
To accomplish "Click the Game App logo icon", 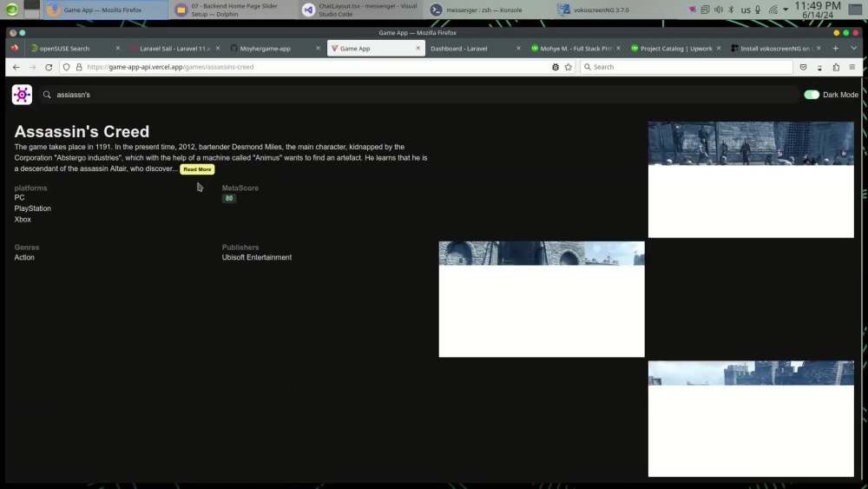I will click(x=23, y=95).
